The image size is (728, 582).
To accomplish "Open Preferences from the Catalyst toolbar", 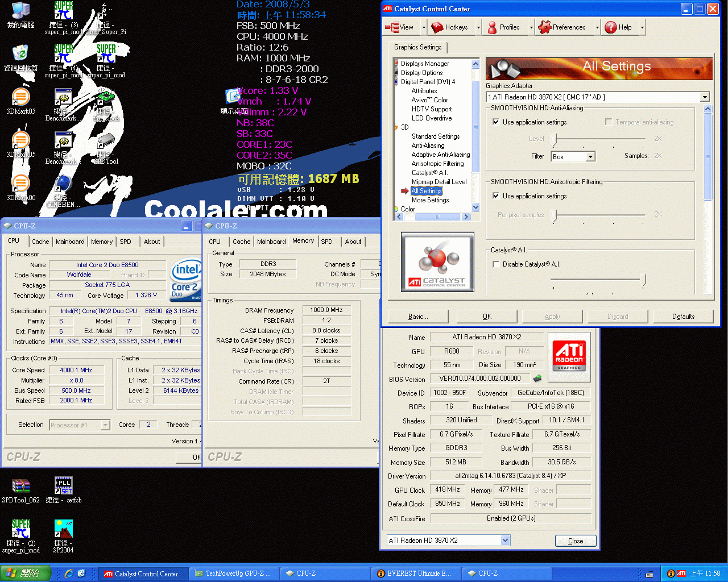I will coord(562,27).
